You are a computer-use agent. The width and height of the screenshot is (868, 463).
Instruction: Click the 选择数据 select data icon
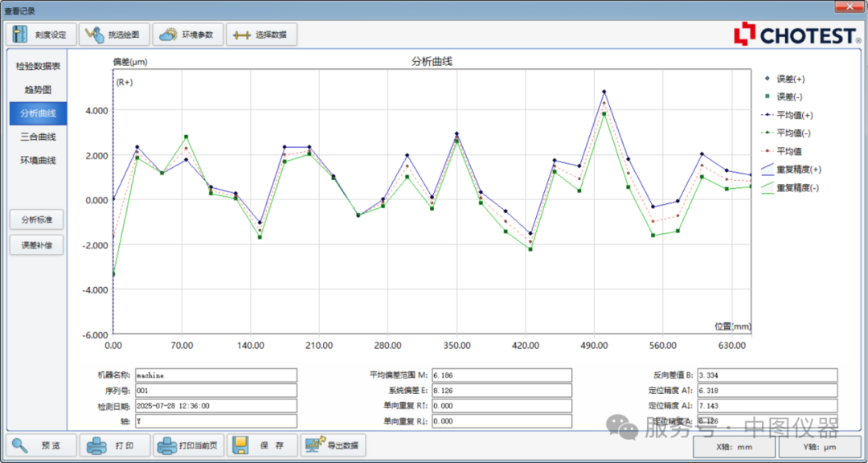coord(241,35)
